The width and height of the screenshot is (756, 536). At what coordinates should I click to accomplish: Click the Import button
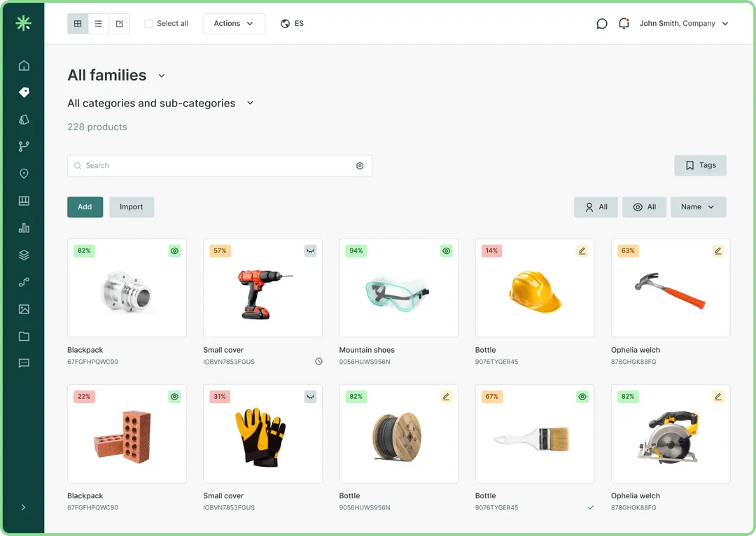131,207
